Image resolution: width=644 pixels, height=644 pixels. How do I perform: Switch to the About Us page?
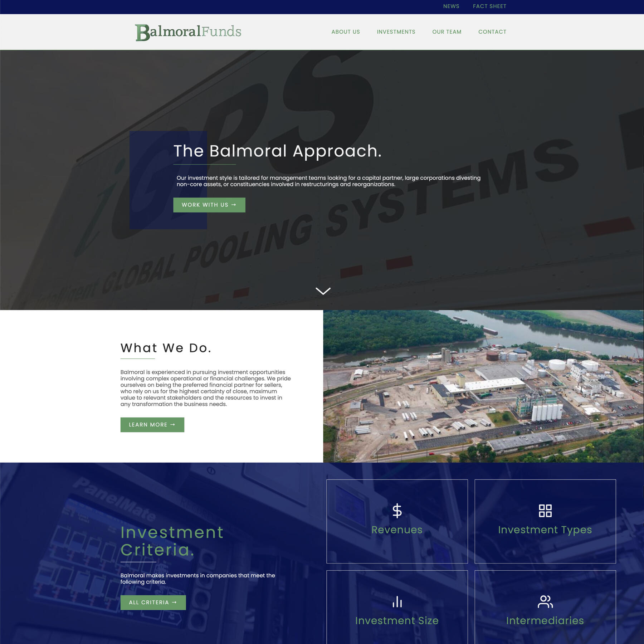tap(345, 31)
